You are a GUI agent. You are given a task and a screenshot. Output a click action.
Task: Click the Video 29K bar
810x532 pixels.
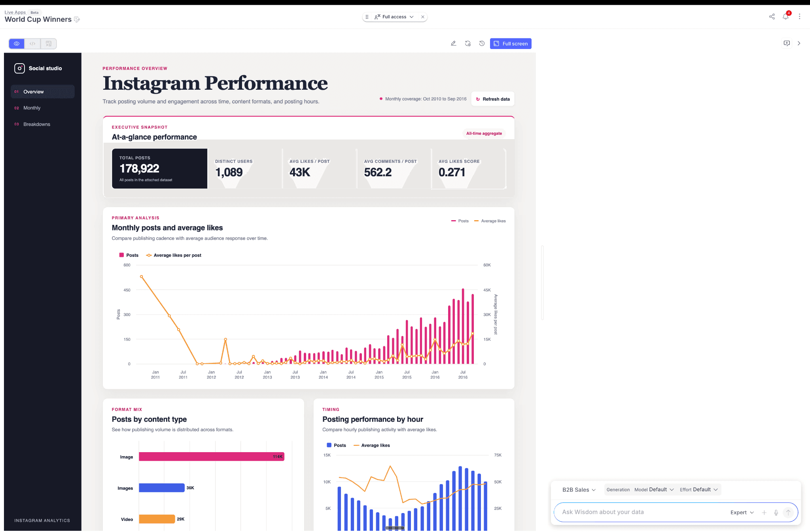pos(157,519)
